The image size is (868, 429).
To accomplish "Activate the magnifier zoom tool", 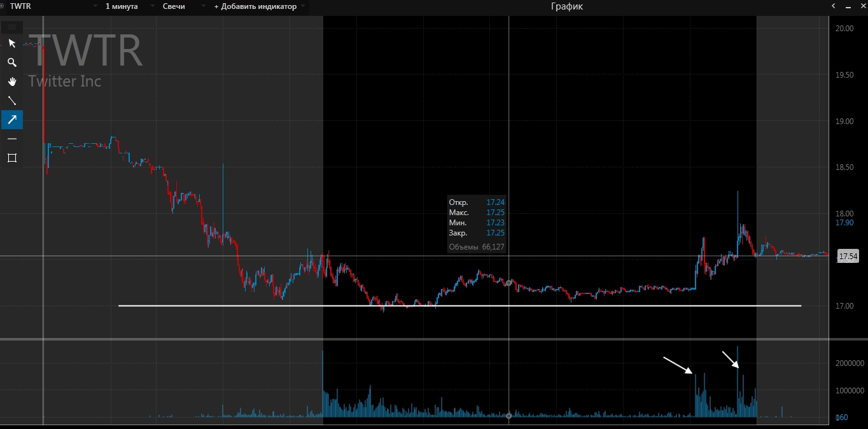I will click(x=11, y=62).
